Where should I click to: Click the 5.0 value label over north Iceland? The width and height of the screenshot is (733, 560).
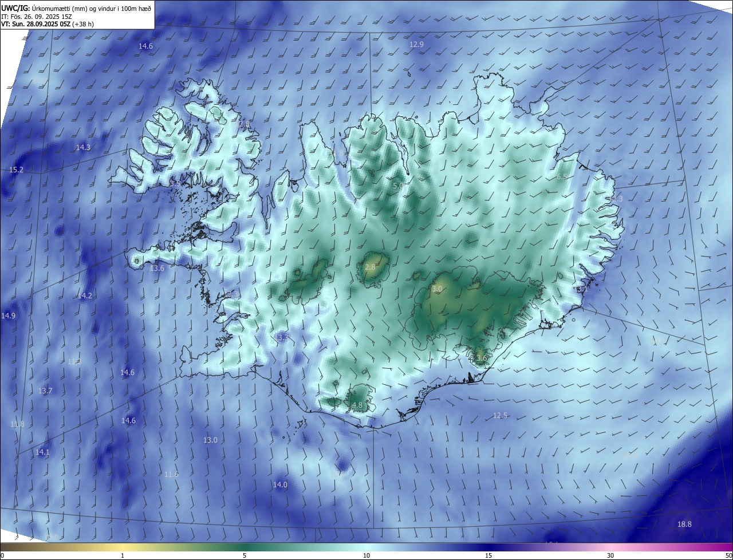(397, 187)
